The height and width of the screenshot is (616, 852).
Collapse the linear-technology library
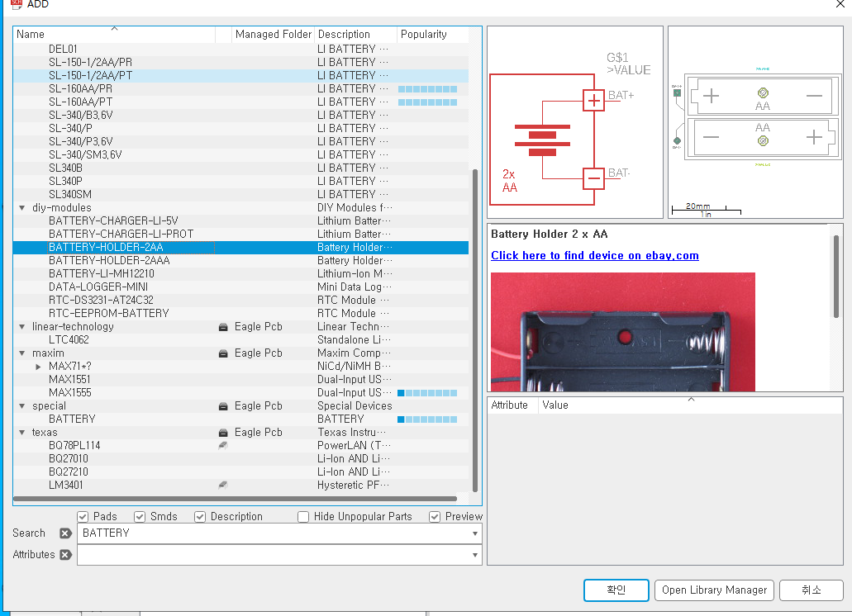point(21,327)
